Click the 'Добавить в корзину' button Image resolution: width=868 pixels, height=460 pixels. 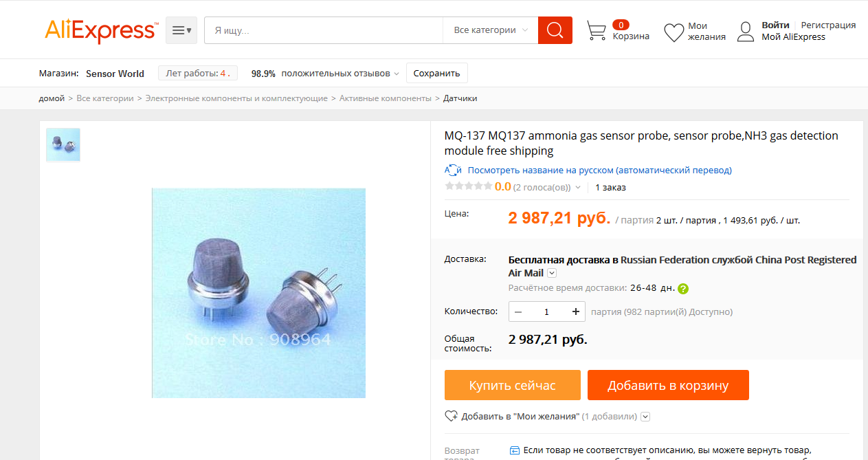(x=668, y=385)
